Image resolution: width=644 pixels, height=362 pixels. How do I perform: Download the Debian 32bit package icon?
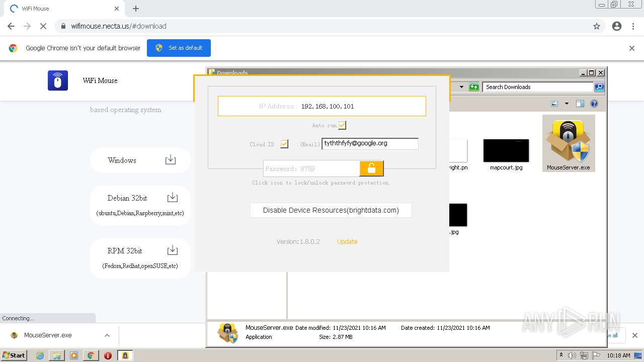point(172,197)
